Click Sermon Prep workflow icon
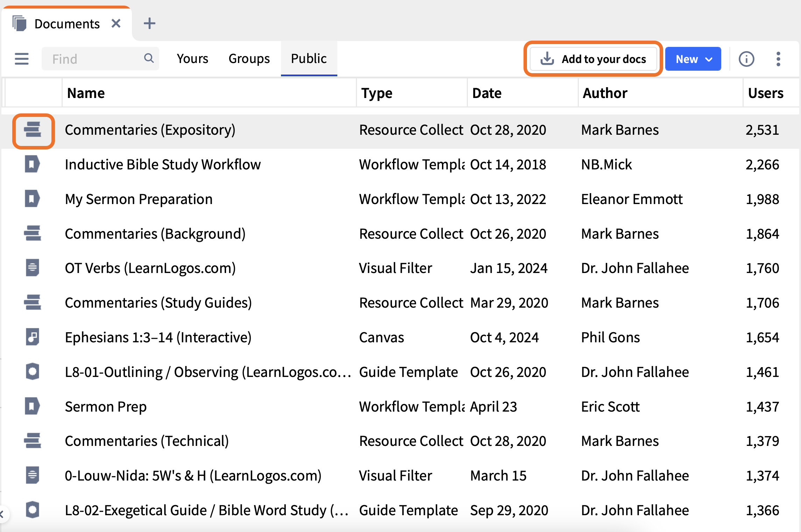801x532 pixels. coord(32,406)
